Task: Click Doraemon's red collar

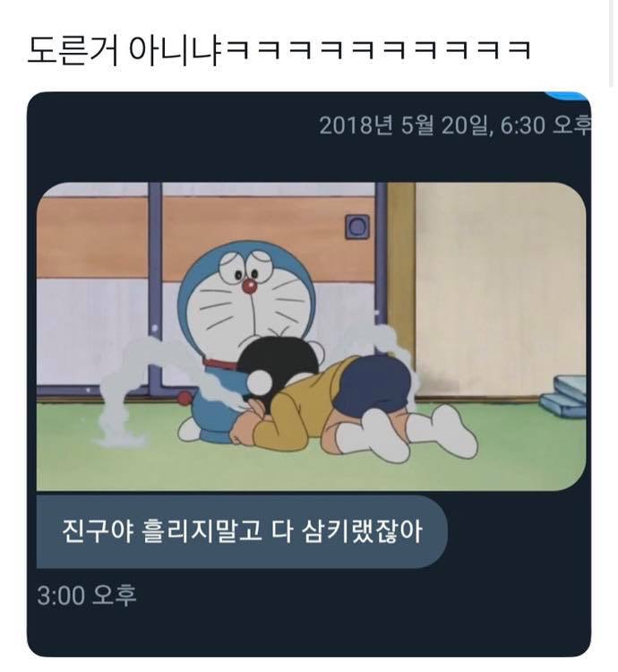Action: point(219,365)
